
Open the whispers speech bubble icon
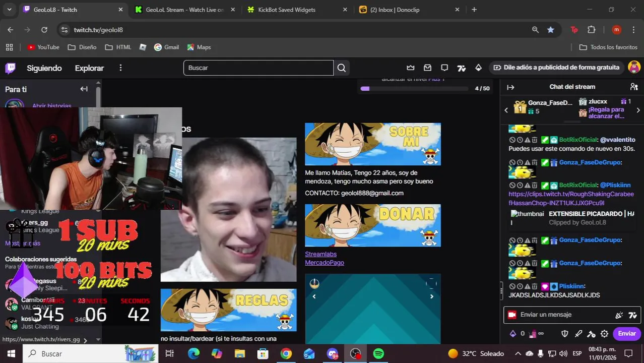click(444, 68)
